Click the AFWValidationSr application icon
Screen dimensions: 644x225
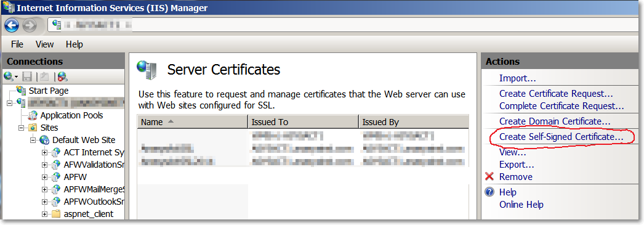tap(56, 165)
